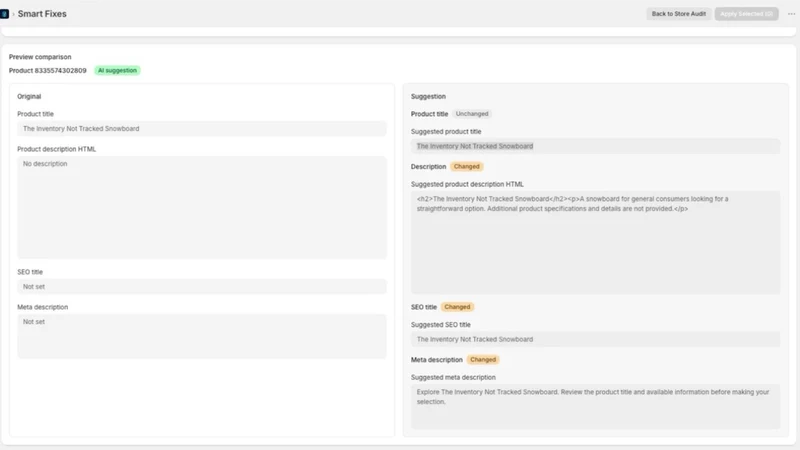This screenshot has width=800, height=450.
Task: Click the Smart Fixes breadcrumb title
Action: click(42, 14)
